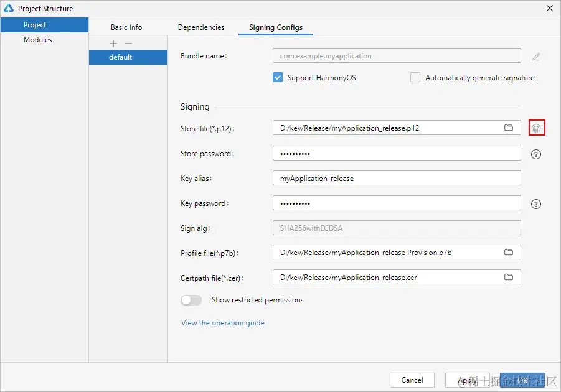Viewport: 561px width, 392px height.
Task: Remove the selected signing config
Action: coord(128,44)
